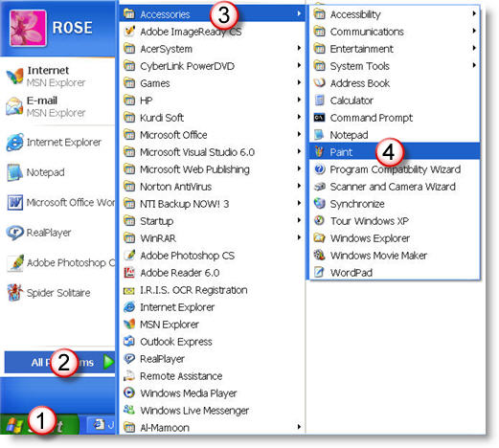
Task: Expand the System Tools submenu arrow
Action: click(x=474, y=65)
